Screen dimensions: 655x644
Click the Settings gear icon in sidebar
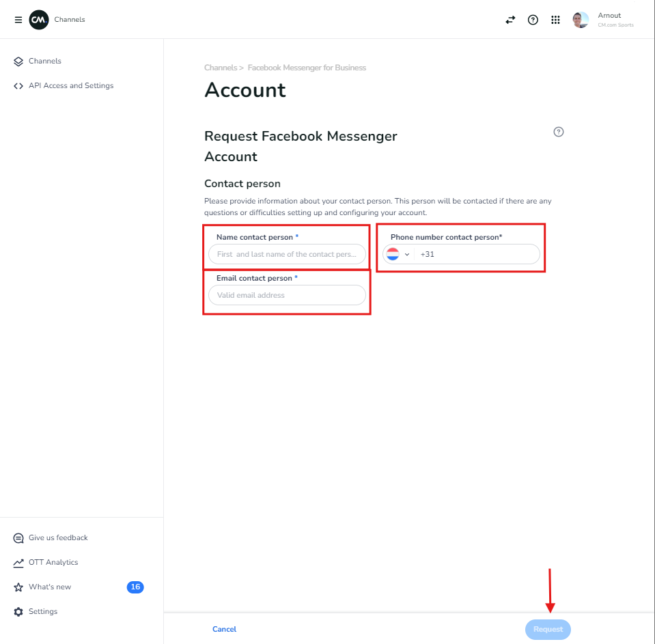click(x=18, y=612)
